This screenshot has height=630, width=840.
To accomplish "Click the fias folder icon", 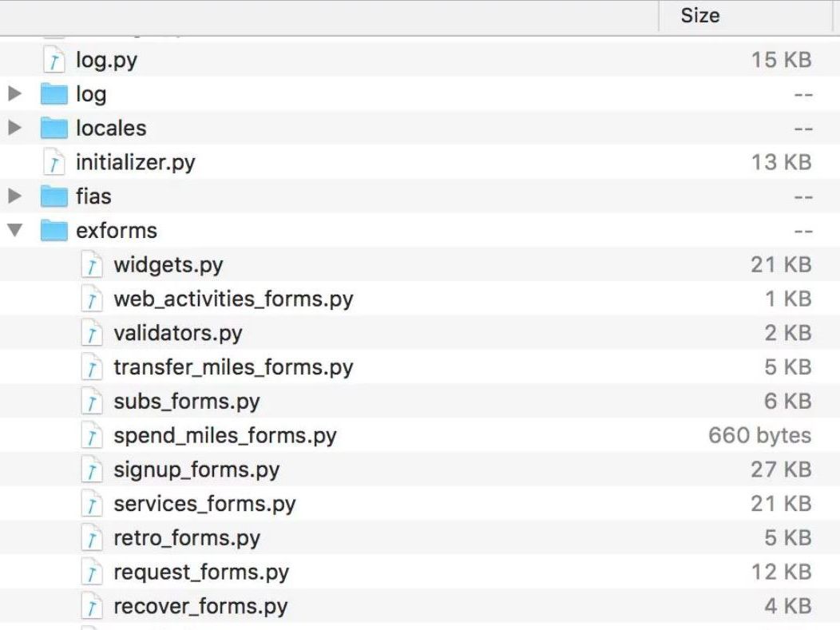I will pos(53,197).
